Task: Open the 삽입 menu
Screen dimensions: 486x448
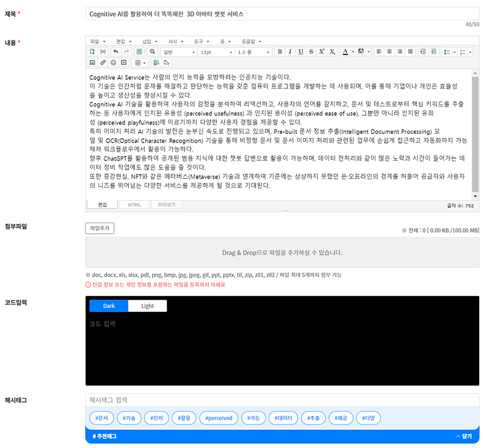Action: click(150, 41)
